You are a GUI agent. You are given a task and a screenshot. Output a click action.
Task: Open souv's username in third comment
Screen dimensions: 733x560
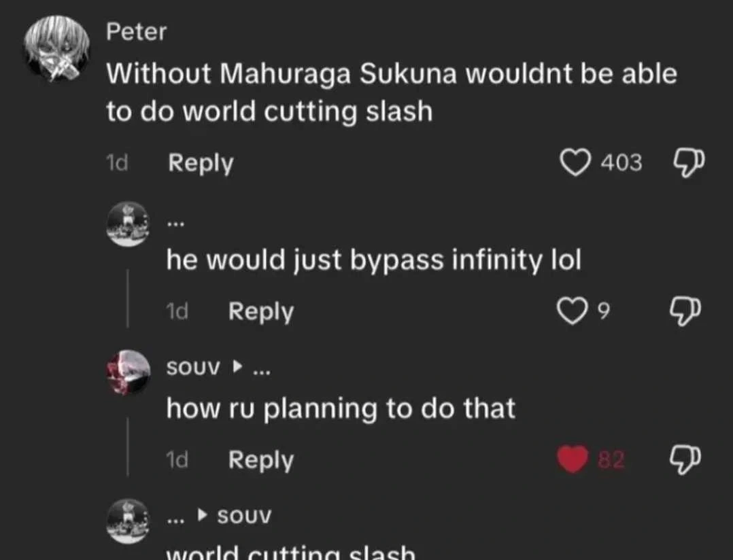(194, 368)
